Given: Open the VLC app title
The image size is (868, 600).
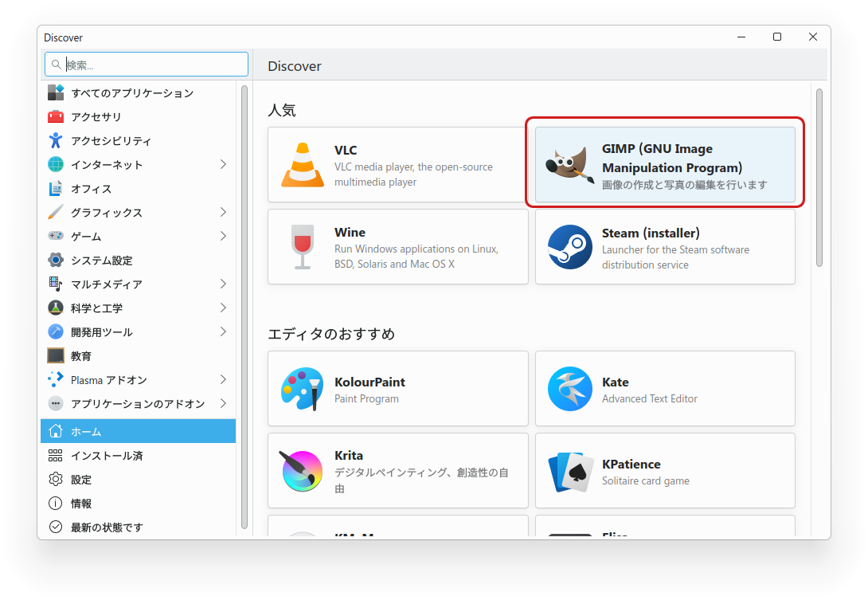Looking at the screenshot, I should (346, 150).
